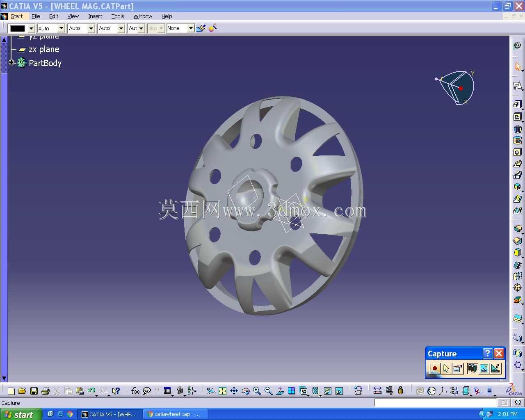This screenshot has height=420, width=525.
Task: Expand the PartBody tree node
Action: click(x=11, y=63)
